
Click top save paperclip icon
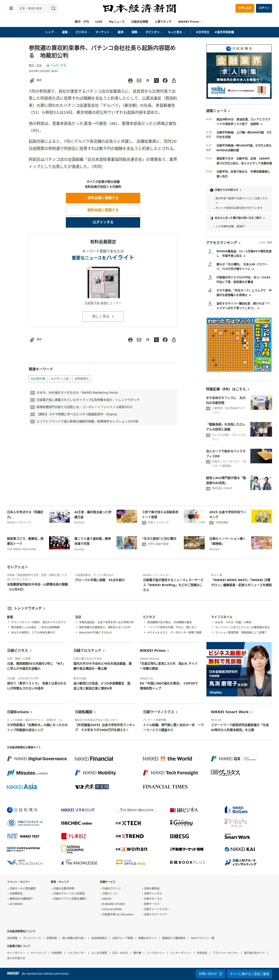click(32, 81)
